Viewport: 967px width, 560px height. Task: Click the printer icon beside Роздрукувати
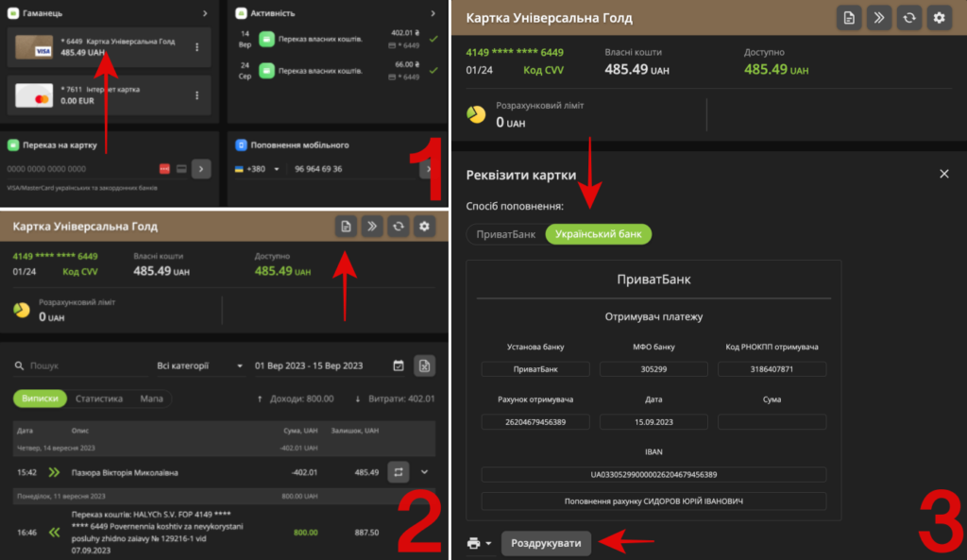474,543
